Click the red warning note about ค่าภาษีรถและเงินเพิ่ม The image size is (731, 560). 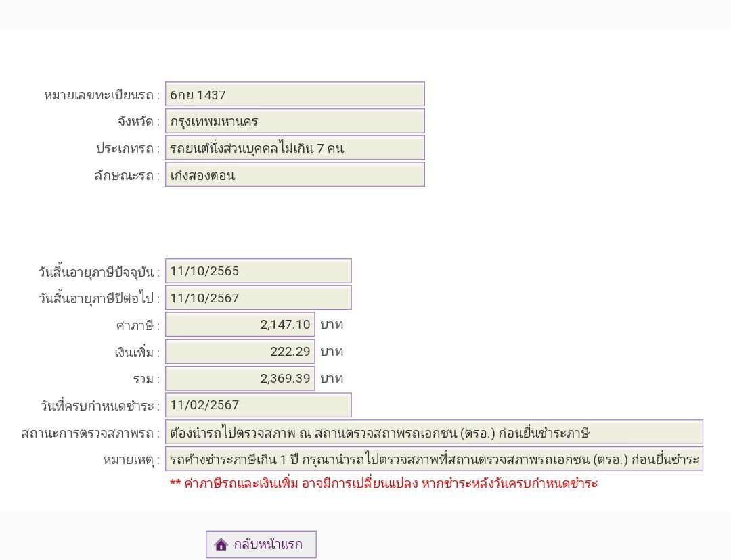pyautogui.click(x=384, y=483)
